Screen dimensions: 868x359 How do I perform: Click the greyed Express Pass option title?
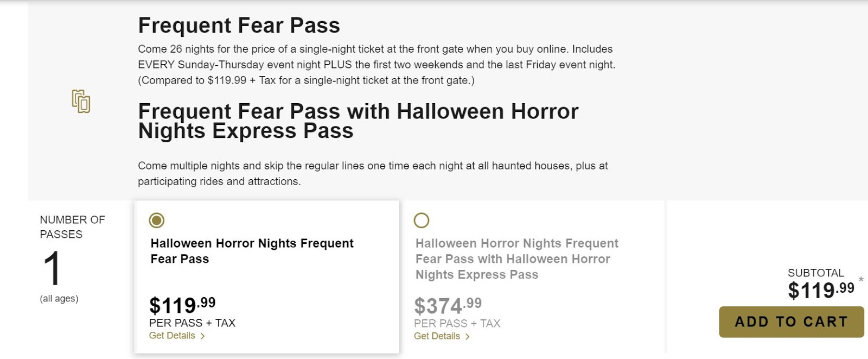pyautogui.click(x=517, y=259)
